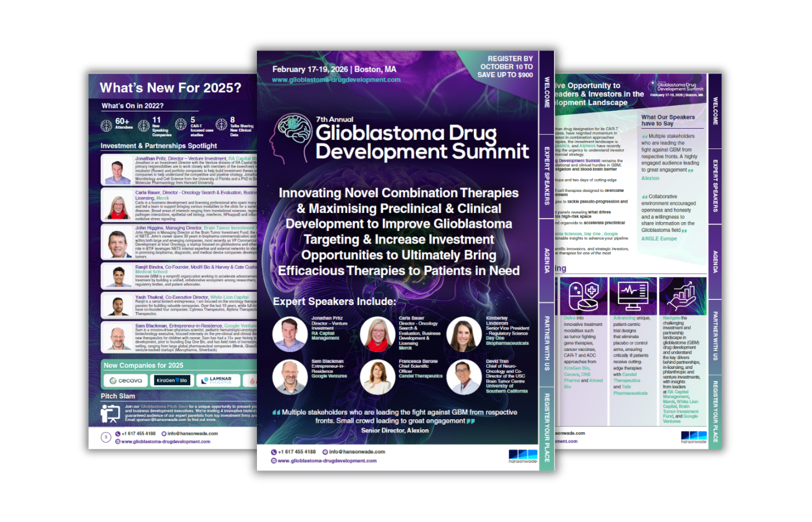Click David Tran speaker photo
Image resolution: width=812 pixels, height=522 pixels.
(x=464, y=377)
